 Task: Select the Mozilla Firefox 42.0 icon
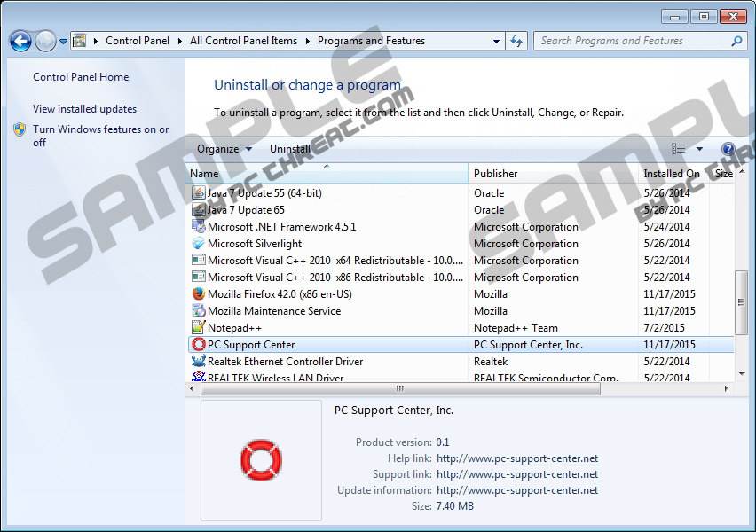tap(199, 294)
